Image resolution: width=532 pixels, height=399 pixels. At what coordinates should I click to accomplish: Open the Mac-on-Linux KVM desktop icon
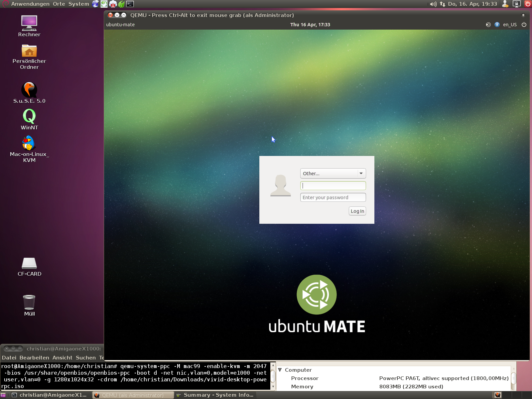click(29, 143)
